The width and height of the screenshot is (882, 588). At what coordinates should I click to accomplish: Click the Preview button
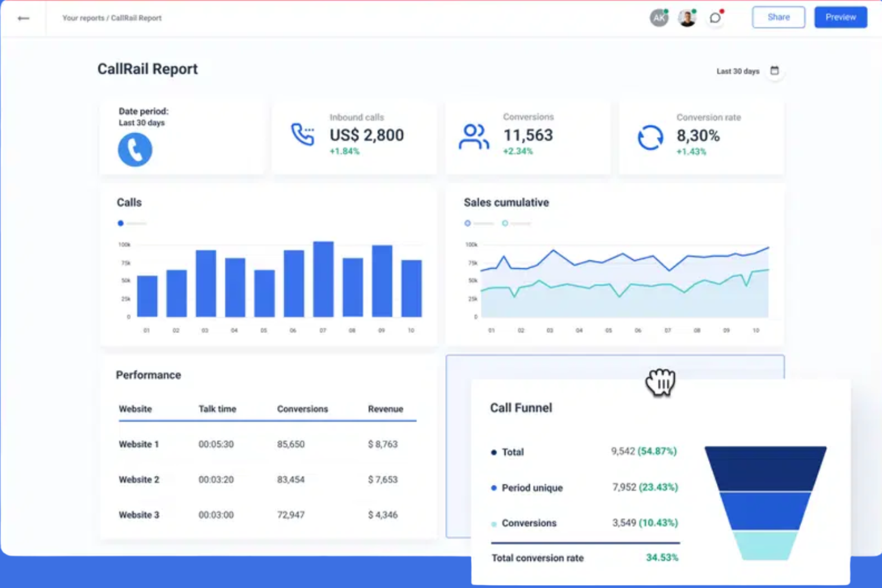pos(840,17)
